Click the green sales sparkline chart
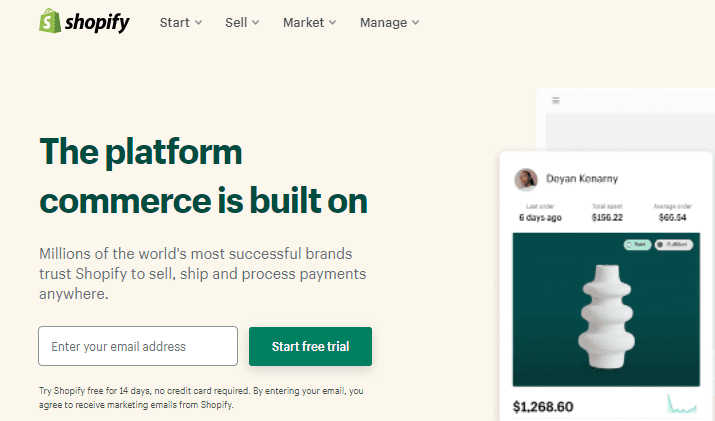715x421 pixels. click(682, 404)
